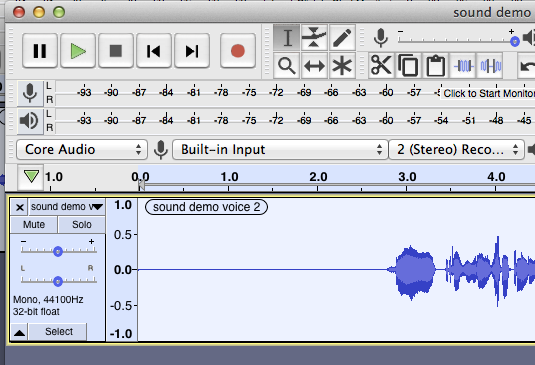Click the sound demo window title

[x=492, y=13]
